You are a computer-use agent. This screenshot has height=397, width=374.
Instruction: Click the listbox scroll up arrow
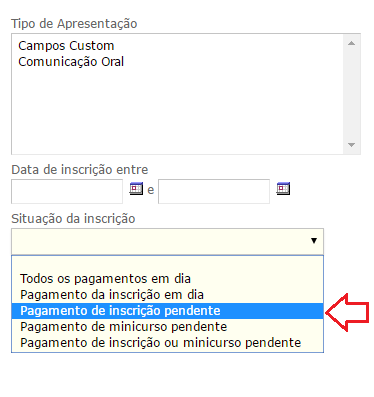(x=351, y=43)
